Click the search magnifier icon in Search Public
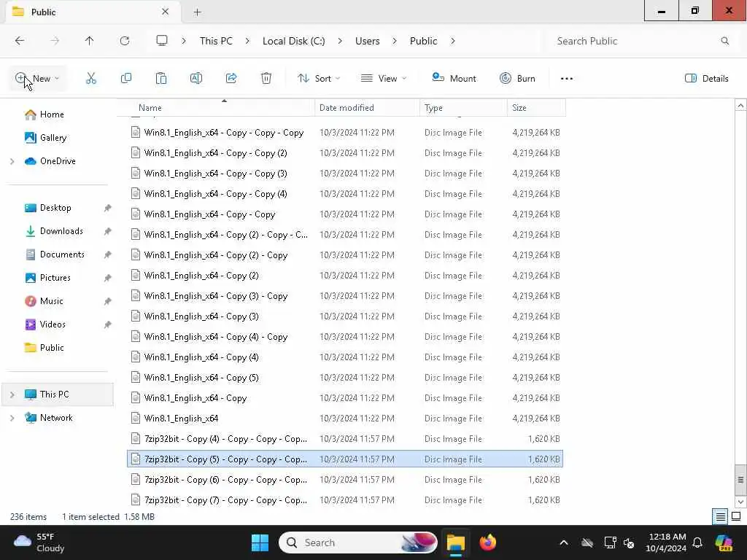747x560 pixels. click(724, 41)
